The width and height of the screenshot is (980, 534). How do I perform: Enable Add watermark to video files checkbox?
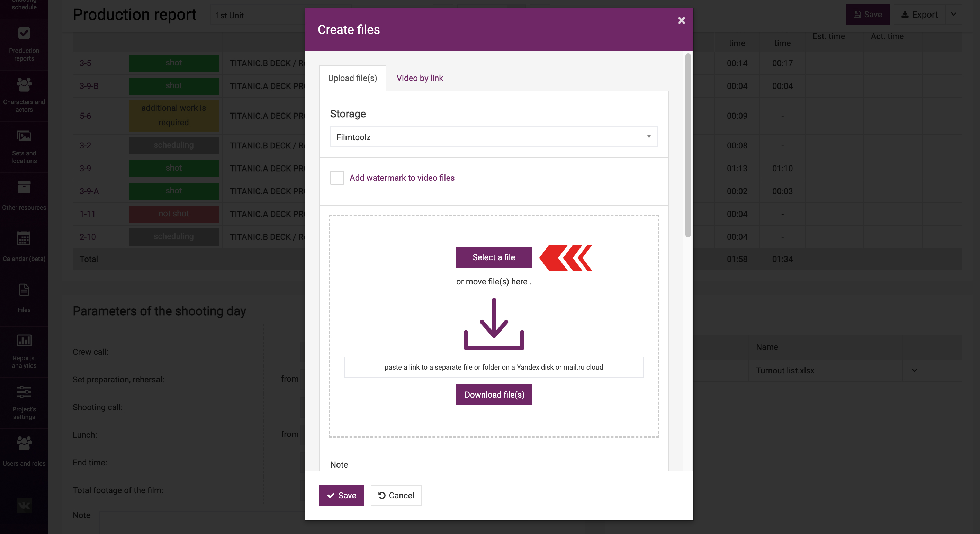click(x=337, y=178)
